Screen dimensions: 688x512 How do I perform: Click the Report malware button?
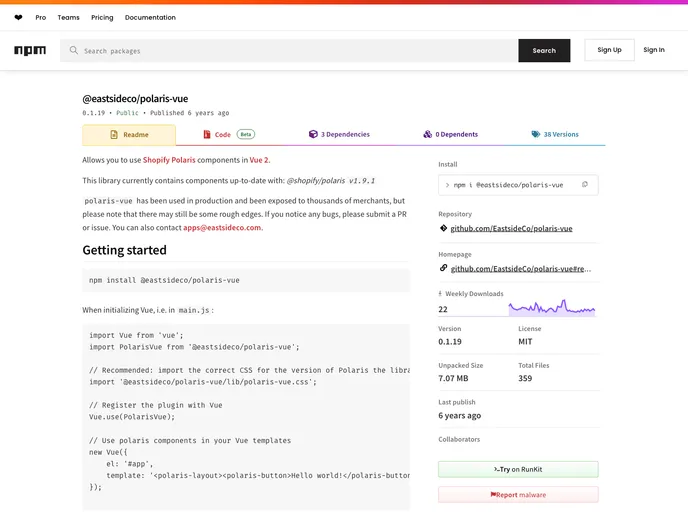point(518,495)
